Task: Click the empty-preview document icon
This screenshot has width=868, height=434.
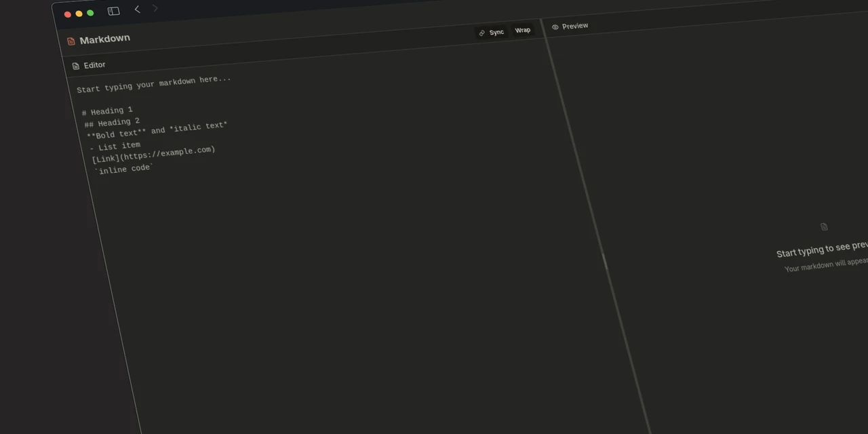Action: pos(824,226)
